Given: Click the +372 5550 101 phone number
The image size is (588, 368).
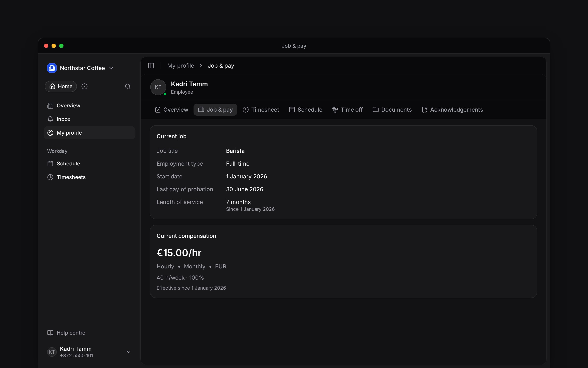Looking at the screenshot, I should (76, 356).
